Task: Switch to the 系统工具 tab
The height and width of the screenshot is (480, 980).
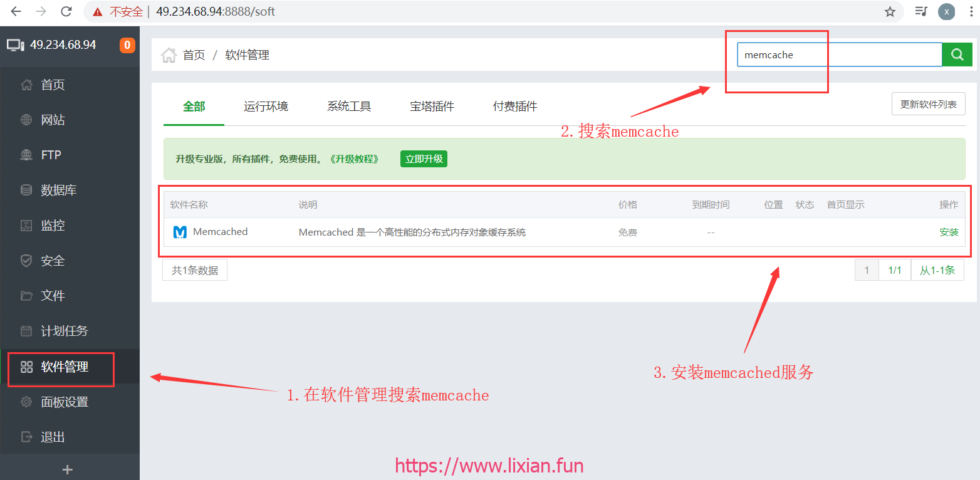Action: pyautogui.click(x=349, y=107)
